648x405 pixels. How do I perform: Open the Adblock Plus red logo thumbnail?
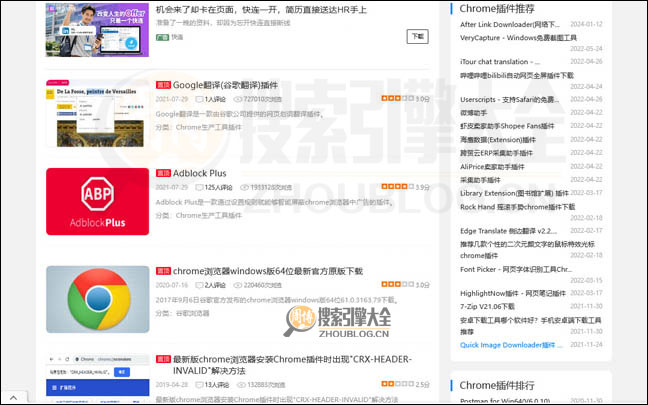click(98, 201)
